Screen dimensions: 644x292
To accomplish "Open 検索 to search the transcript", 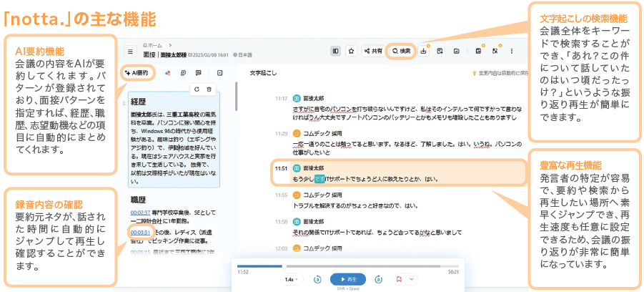I will pos(401,51).
